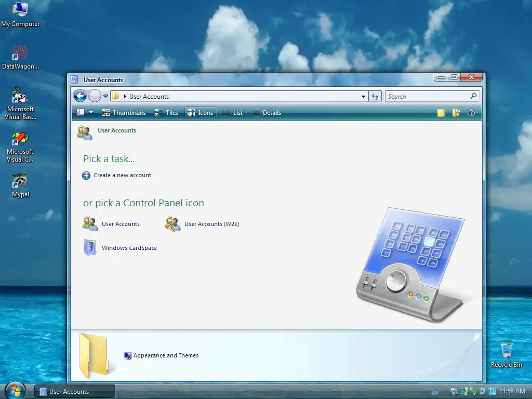Screen dimensions: 532x399
Task: Open the layout options dropdown arrow
Action: (x=91, y=112)
